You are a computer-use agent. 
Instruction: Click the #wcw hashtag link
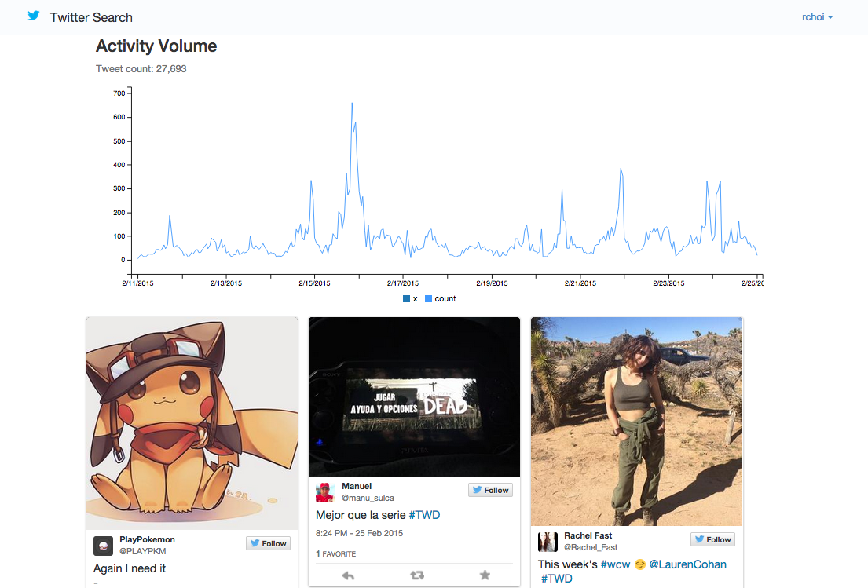pyautogui.click(x=616, y=564)
